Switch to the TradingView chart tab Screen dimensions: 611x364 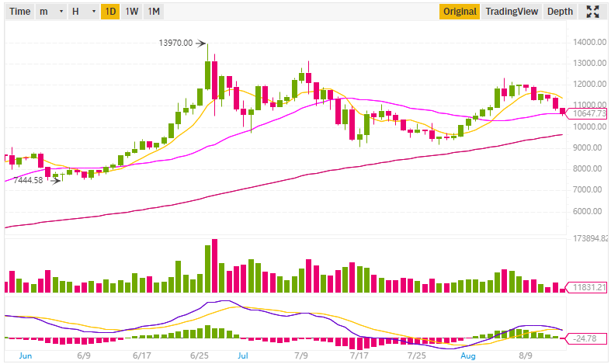[x=512, y=12]
